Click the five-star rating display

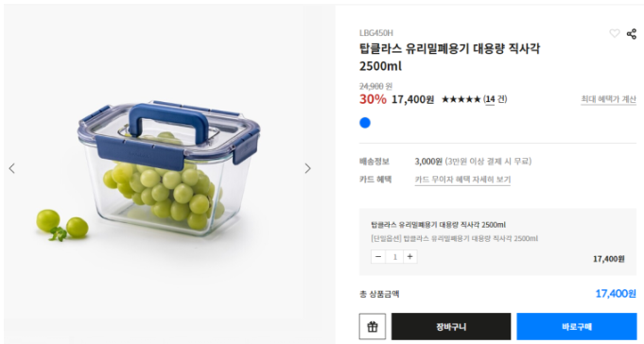[x=461, y=99]
